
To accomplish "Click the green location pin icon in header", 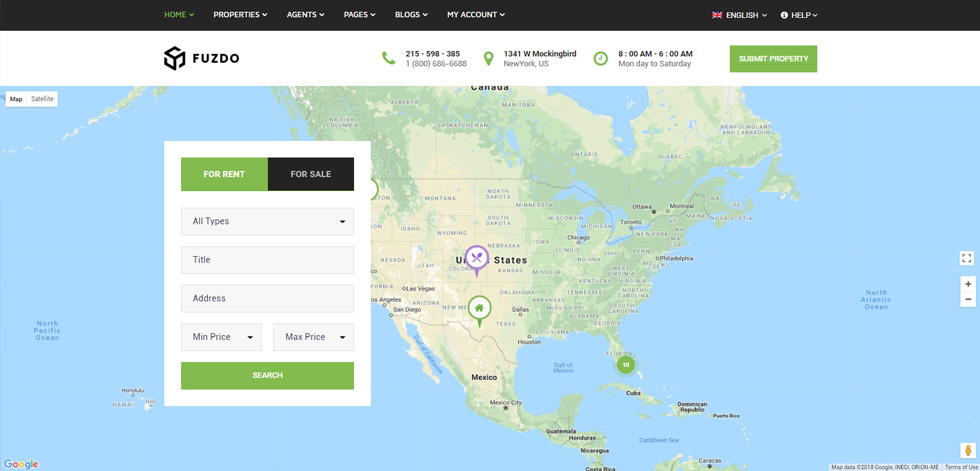I will [489, 59].
